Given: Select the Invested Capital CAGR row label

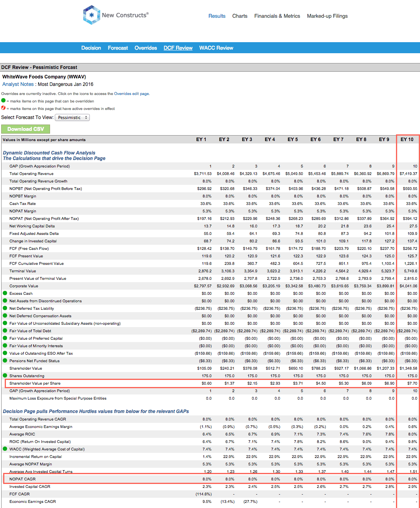Looking at the screenshot, I should click(x=30, y=487).
